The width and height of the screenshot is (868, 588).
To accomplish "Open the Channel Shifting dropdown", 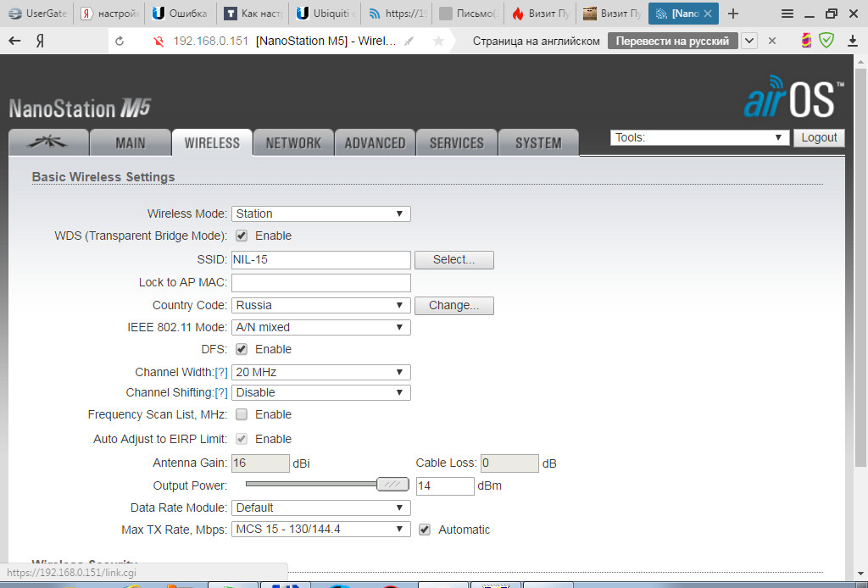I will [320, 393].
